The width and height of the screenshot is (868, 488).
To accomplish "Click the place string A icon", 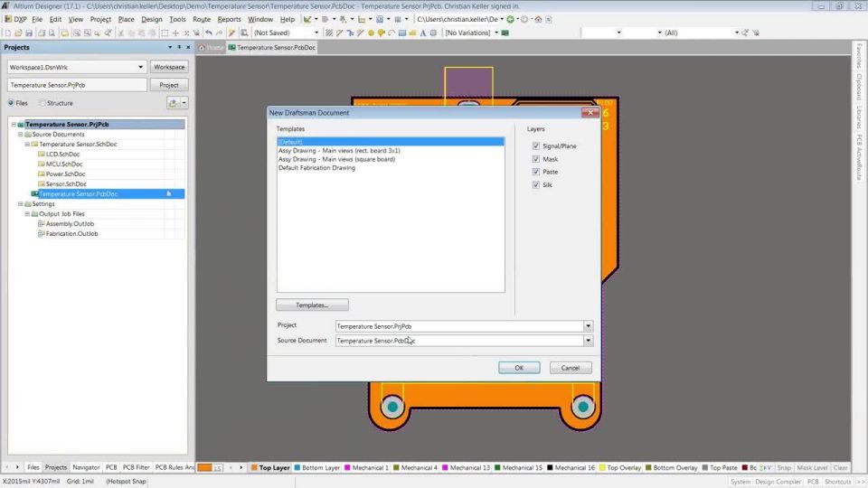I will [423, 33].
